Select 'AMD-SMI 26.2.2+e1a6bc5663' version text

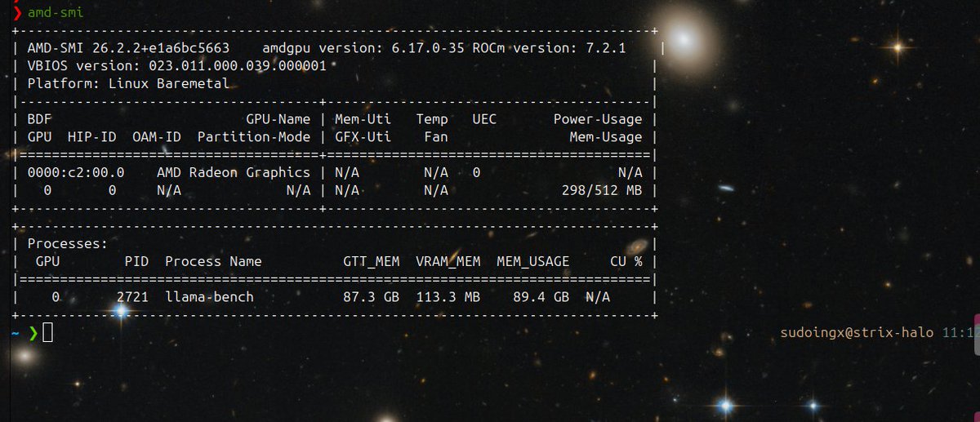click(128, 48)
